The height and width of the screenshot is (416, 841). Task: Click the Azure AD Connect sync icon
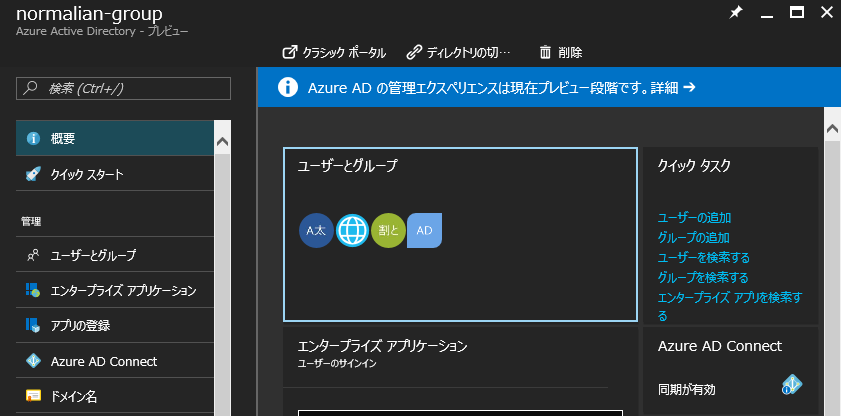792,384
